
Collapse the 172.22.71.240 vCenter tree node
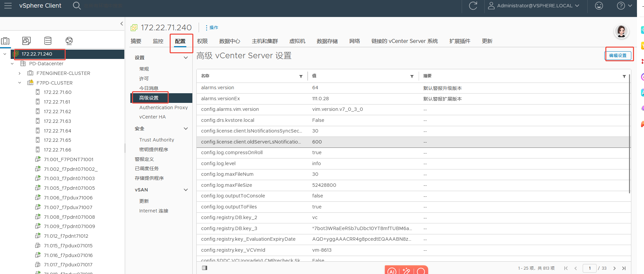[5, 54]
